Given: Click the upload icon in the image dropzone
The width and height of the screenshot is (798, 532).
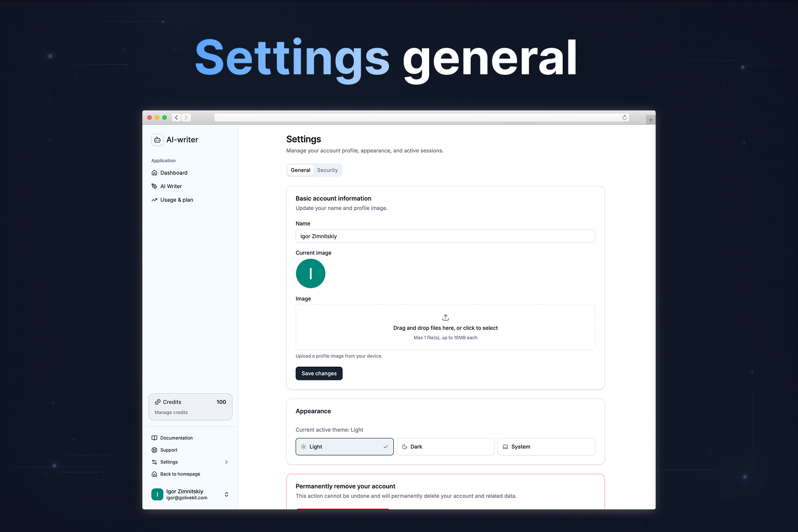Looking at the screenshot, I should (445, 317).
